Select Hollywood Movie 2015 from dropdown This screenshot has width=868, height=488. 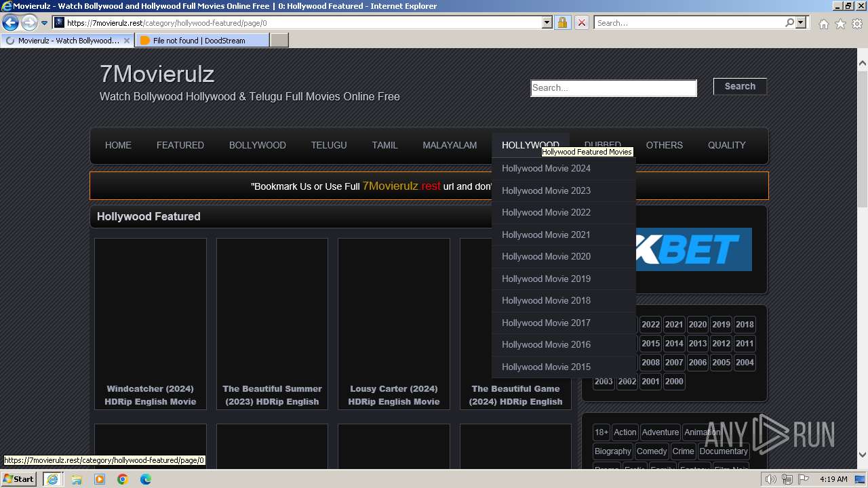tap(564, 367)
